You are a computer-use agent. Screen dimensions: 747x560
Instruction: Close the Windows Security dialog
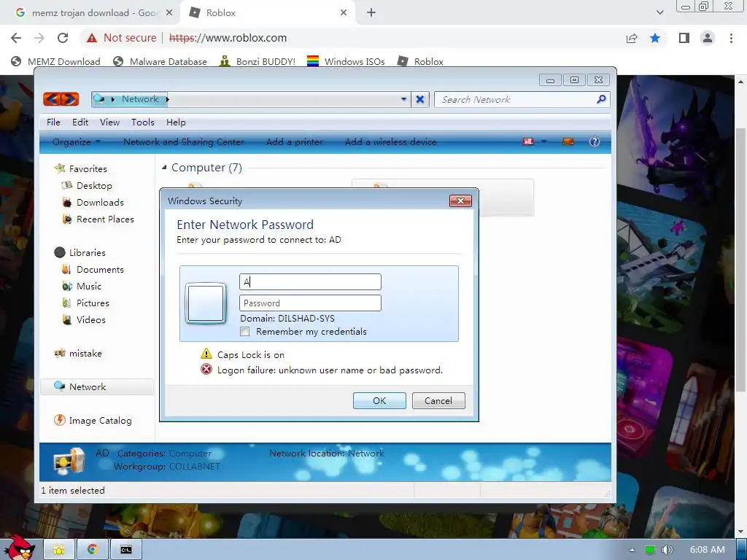point(460,201)
